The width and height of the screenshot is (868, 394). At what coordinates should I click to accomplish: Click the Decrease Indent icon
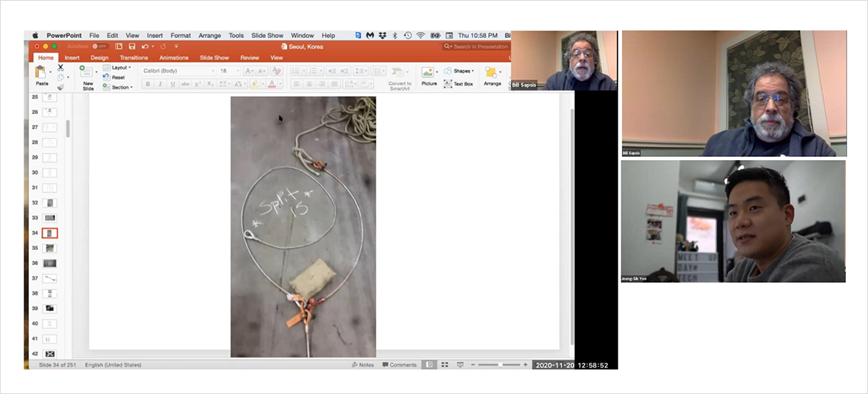click(331, 71)
